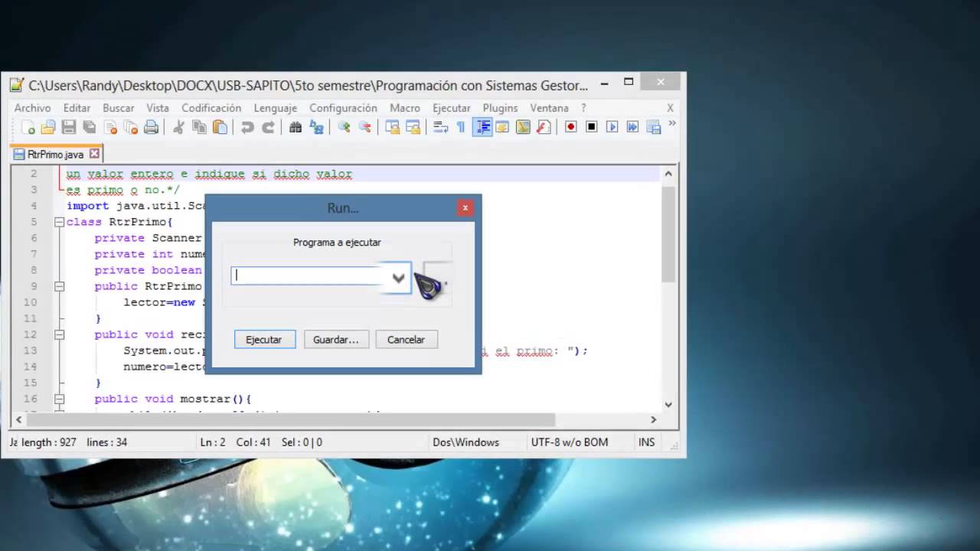This screenshot has width=980, height=551.
Task: Click the Close document toolbar icon
Action: (x=110, y=127)
